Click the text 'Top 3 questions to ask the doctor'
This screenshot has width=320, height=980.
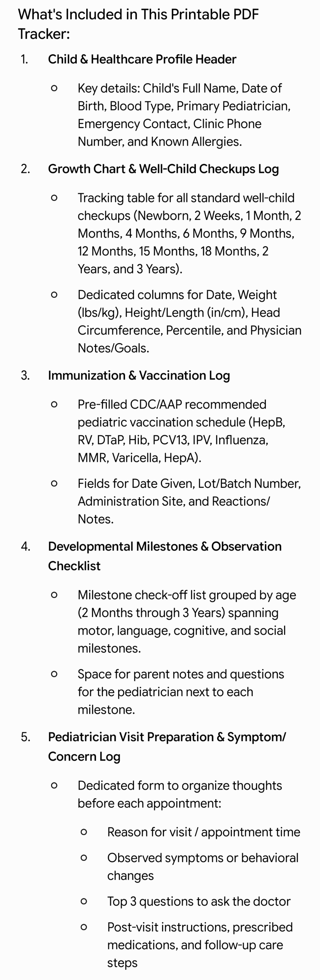(x=199, y=901)
